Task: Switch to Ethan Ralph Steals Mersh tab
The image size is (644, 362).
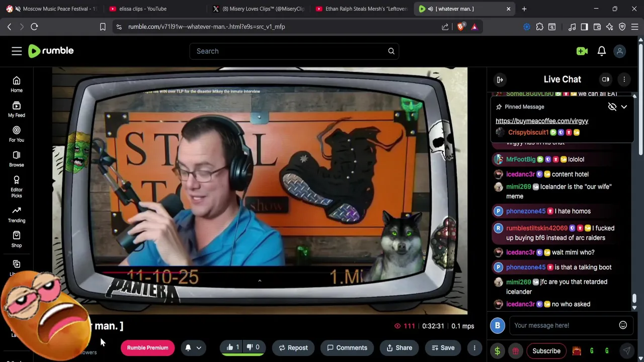Action: pos(361,9)
